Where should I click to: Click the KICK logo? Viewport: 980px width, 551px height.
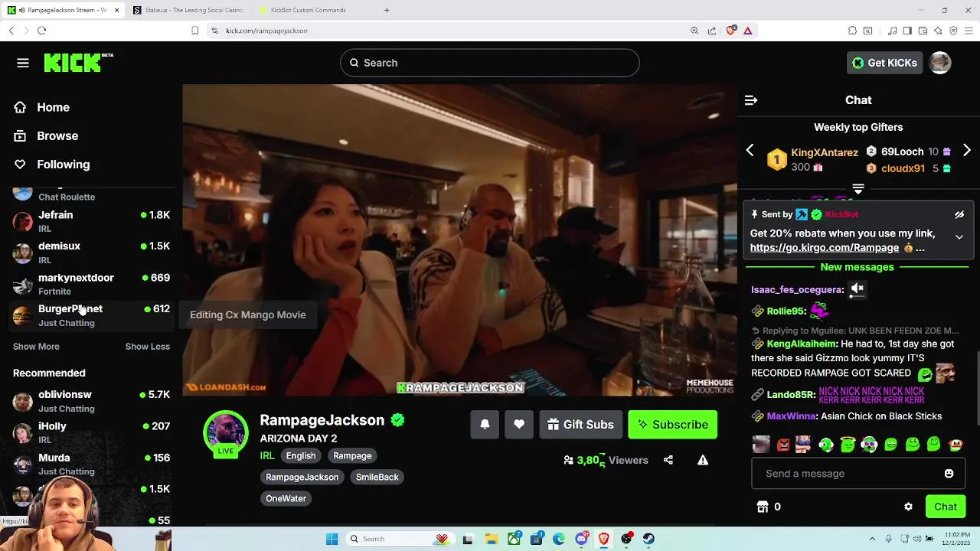click(78, 63)
